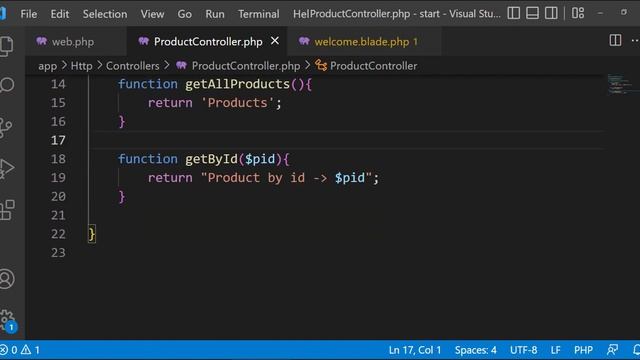Click Ln 17, Col 1 in status bar
640x360 pixels.
[x=415, y=350]
